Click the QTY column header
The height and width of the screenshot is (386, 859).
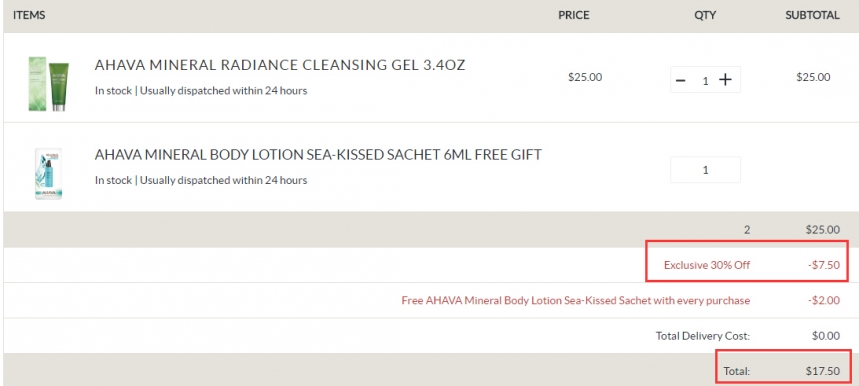(x=705, y=15)
